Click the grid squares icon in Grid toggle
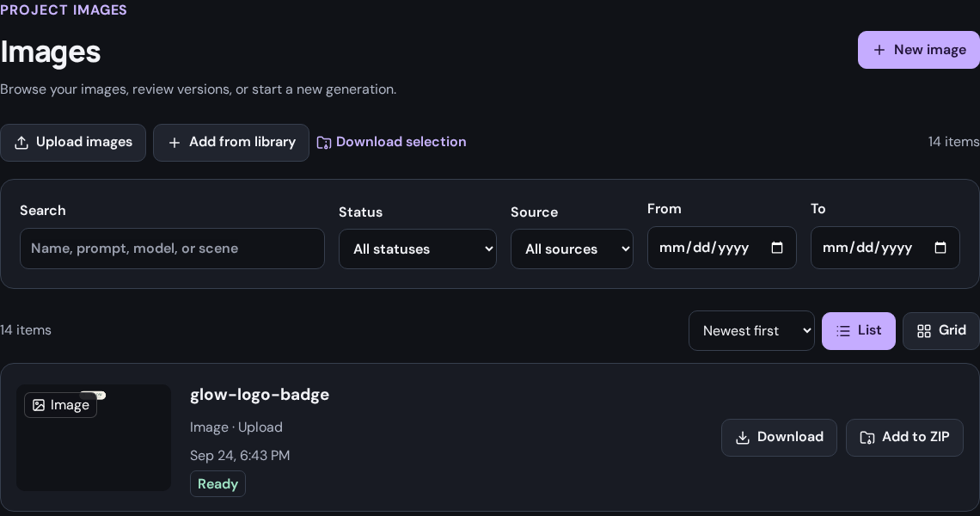 924,331
